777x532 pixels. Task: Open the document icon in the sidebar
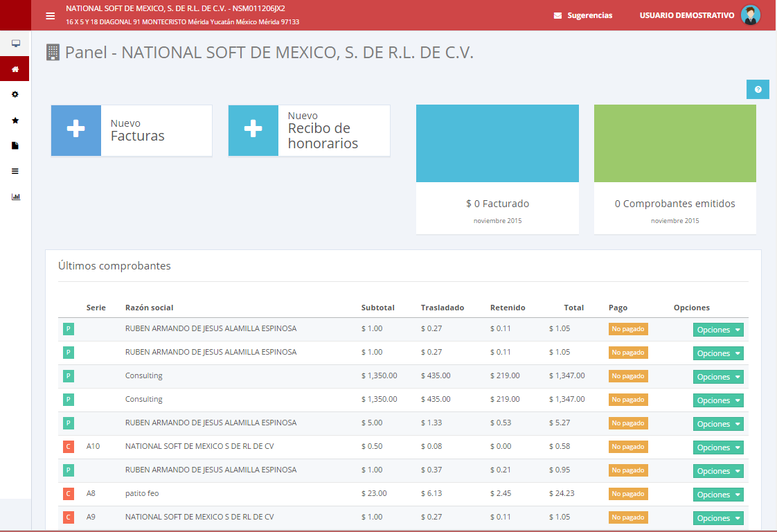click(x=15, y=145)
